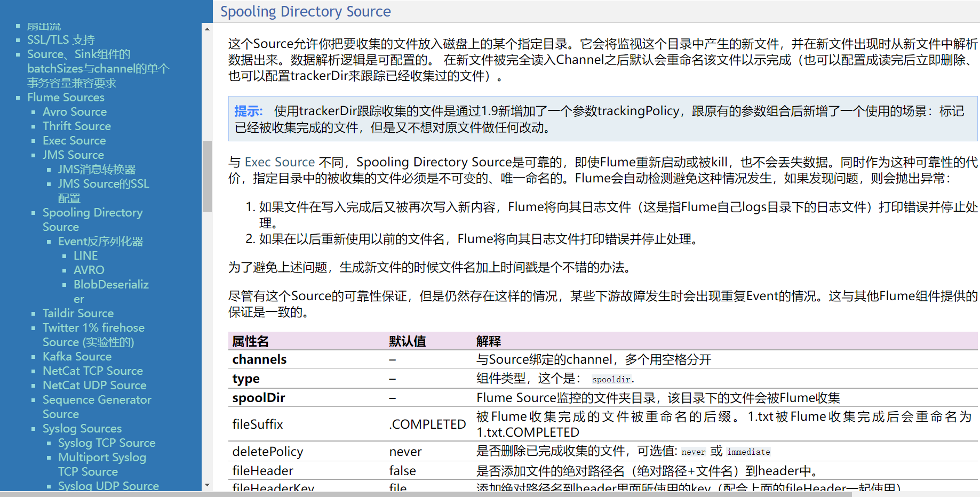
Task: Select the AVRO deserializer entry
Action: click(x=89, y=270)
